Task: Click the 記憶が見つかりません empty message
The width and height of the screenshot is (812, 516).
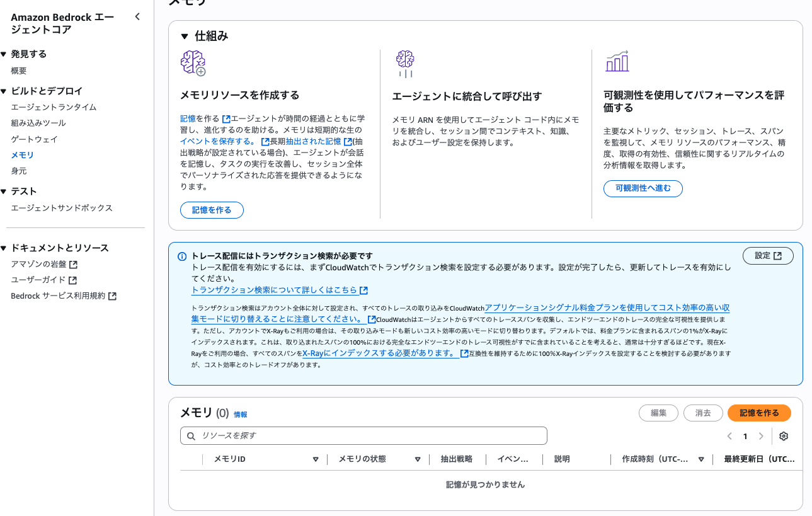Action: click(485, 484)
